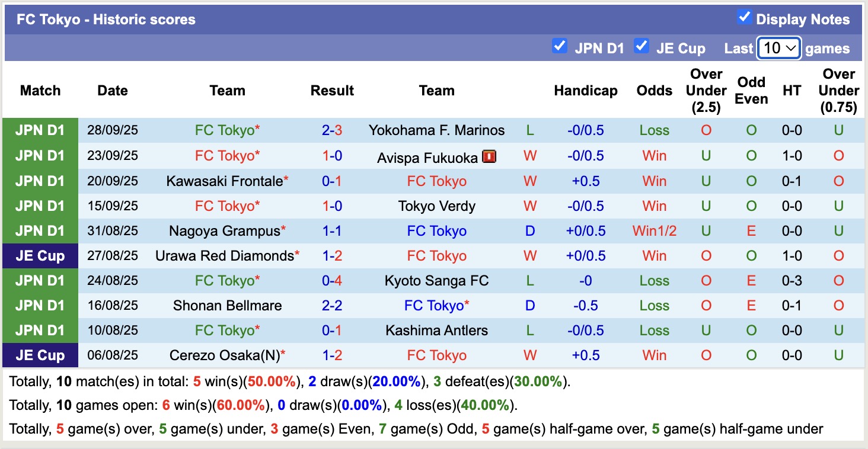The height and width of the screenshot is (449, 868).
Task: Click the JPN D1 badge for the Kashima Antlers match
Action: (x=40, y=330)
